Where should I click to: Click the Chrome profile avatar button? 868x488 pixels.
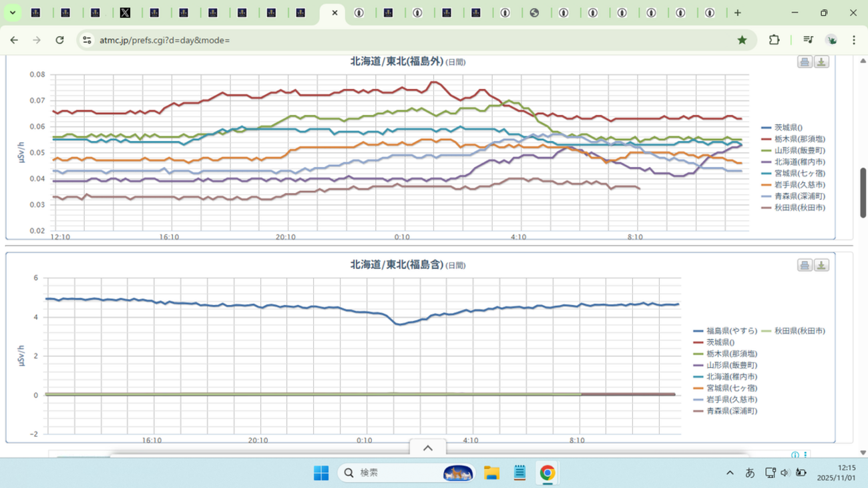(x=831, y=40)
